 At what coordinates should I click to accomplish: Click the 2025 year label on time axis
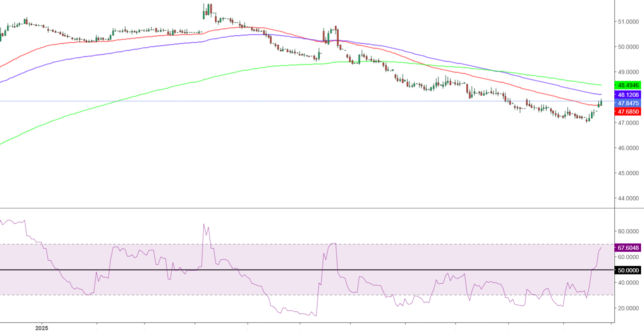tap(42, 328)
